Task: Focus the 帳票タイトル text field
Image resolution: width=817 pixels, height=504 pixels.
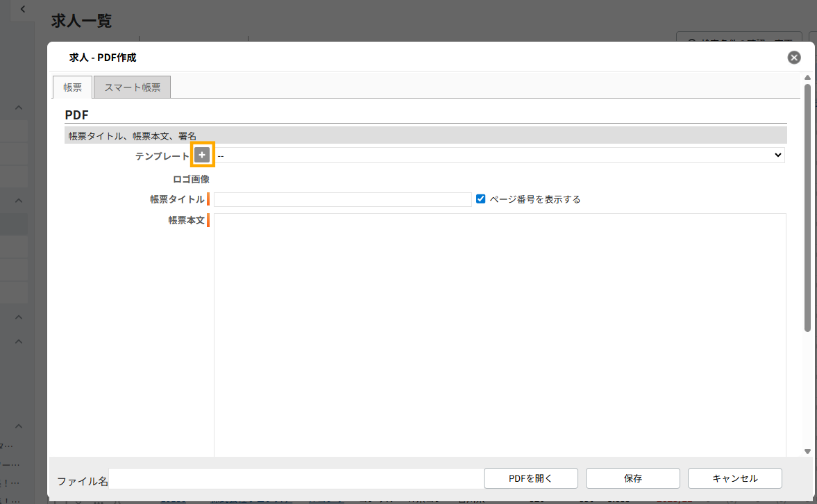Action: tap(342, 199)
